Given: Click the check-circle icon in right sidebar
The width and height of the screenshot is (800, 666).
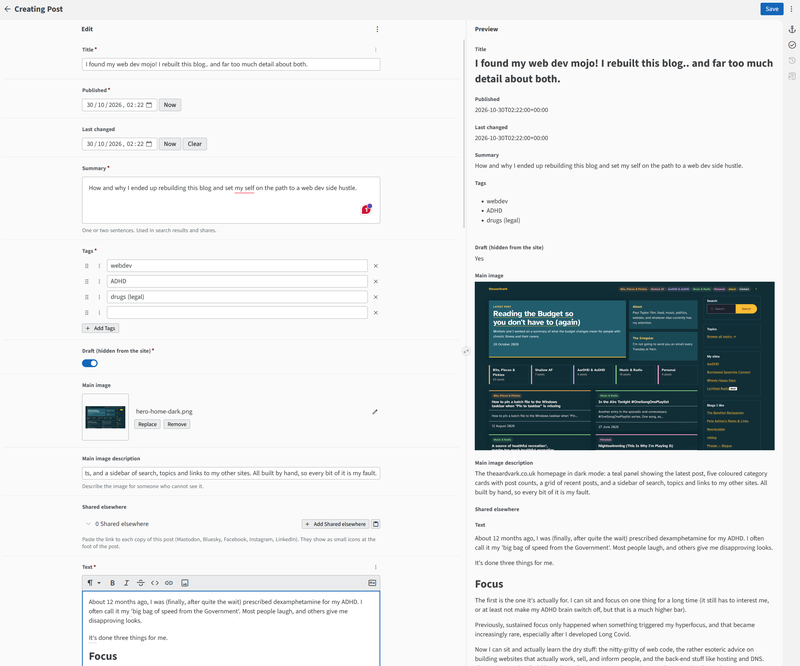Looking at the screenshot, I should click(x=792, y=45).
